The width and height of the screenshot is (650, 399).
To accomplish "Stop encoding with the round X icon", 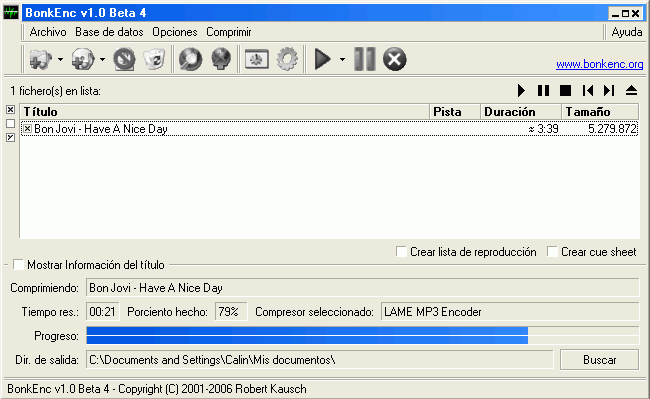I will coord(394,59).
